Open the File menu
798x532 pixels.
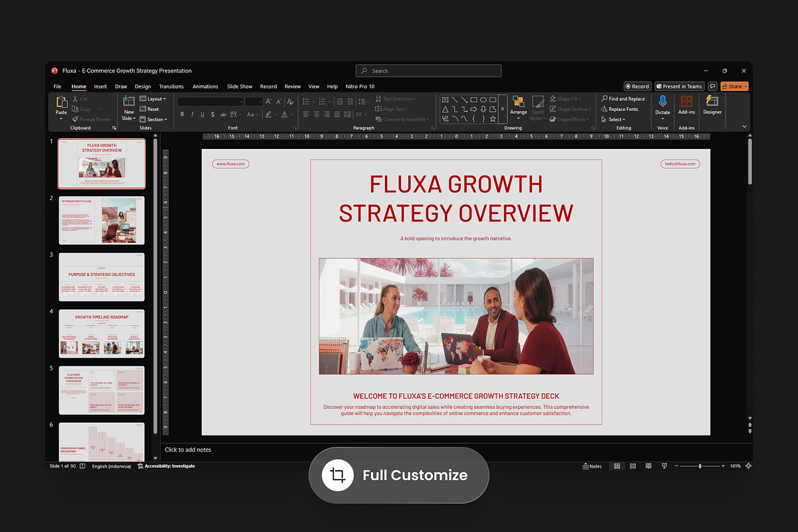click(x=57, y=86)
